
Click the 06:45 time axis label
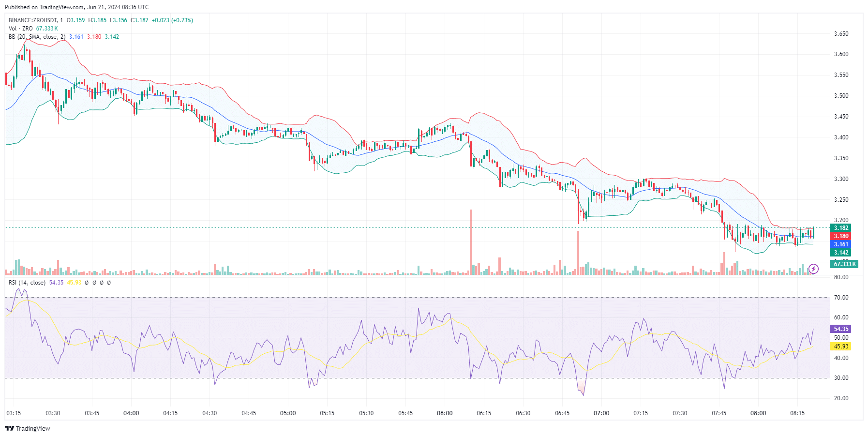tap(562, 413)
